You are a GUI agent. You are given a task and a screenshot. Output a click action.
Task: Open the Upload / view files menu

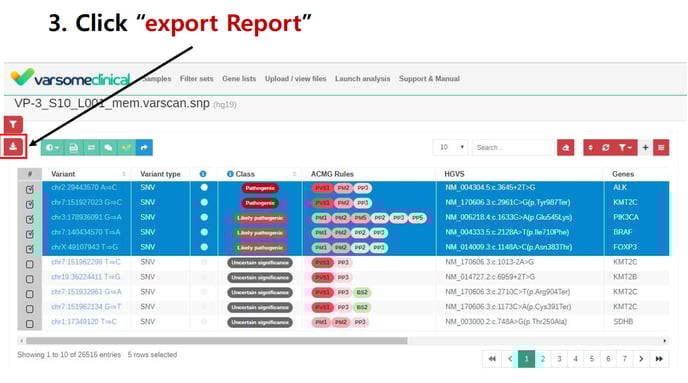point(295,79)
